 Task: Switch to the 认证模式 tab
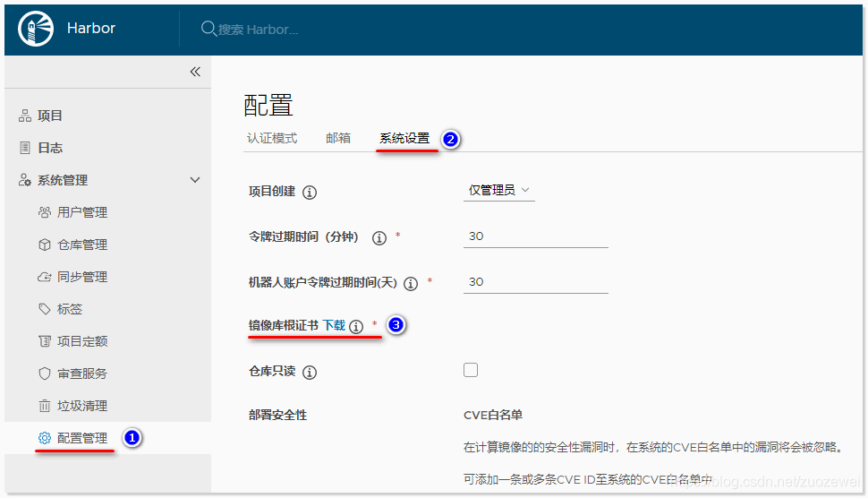pyautogui.click(x=272, y=138)
